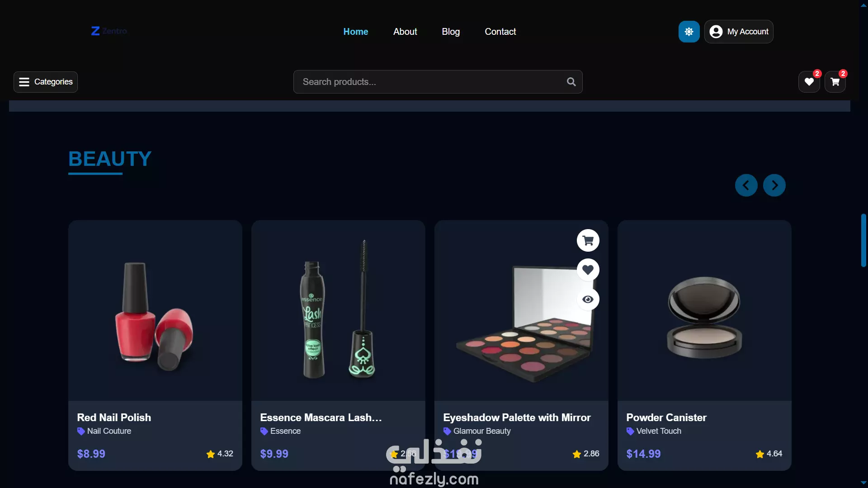
Task: Click the page vertical scrollbar thumb
Action: click(863, 240)
